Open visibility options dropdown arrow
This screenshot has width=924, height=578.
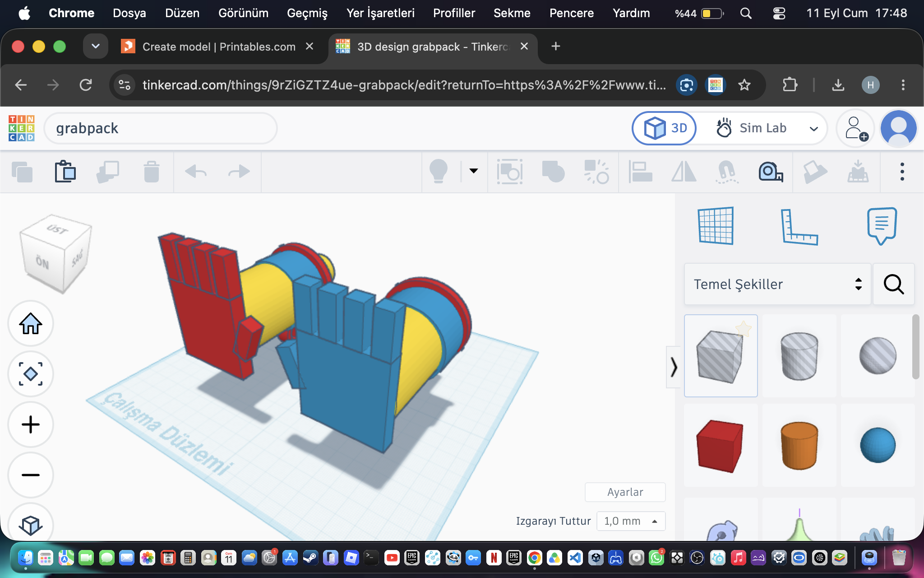(x=473, y=171)
